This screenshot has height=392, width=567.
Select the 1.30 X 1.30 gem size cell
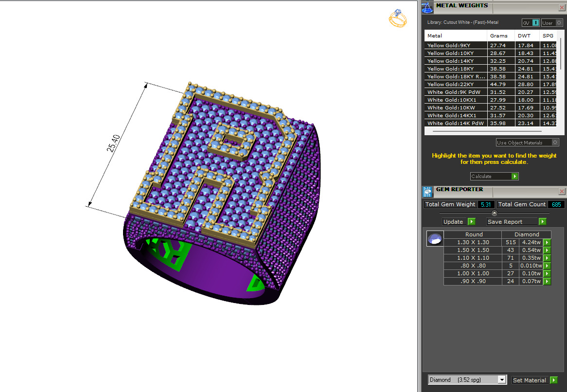coord(473,242)
